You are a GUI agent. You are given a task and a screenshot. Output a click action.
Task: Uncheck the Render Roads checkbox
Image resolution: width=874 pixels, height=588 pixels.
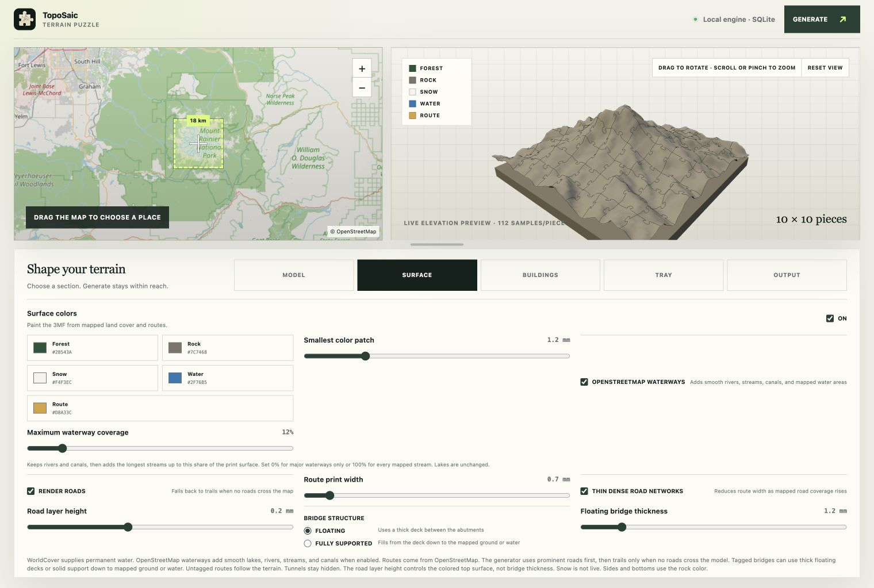[31, 491]
